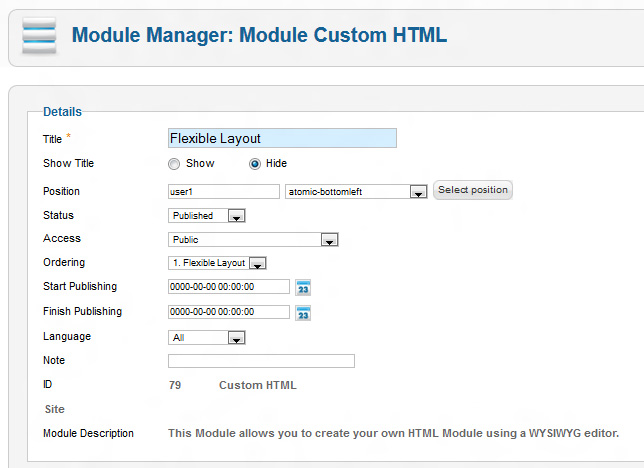644x468 pixels.
Task: Select the Show title radio button
Action: pyautogui.click(x=174, y=164)
